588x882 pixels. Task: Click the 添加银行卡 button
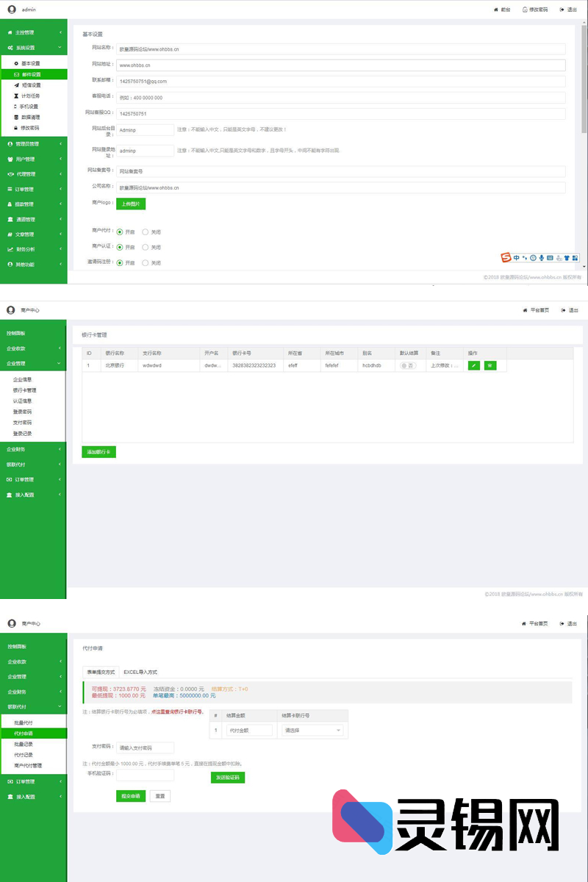(x=98, y=451)
